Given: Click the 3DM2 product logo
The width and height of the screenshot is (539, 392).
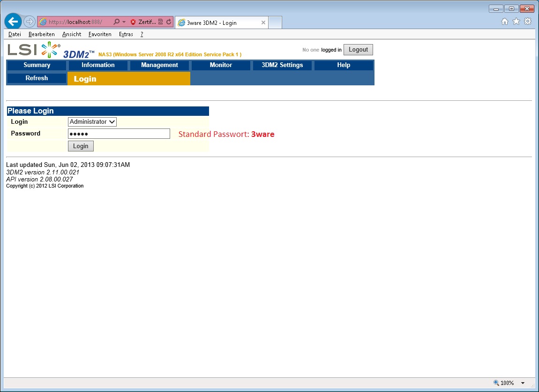Looking at the screenshot, I should [79, 54].
